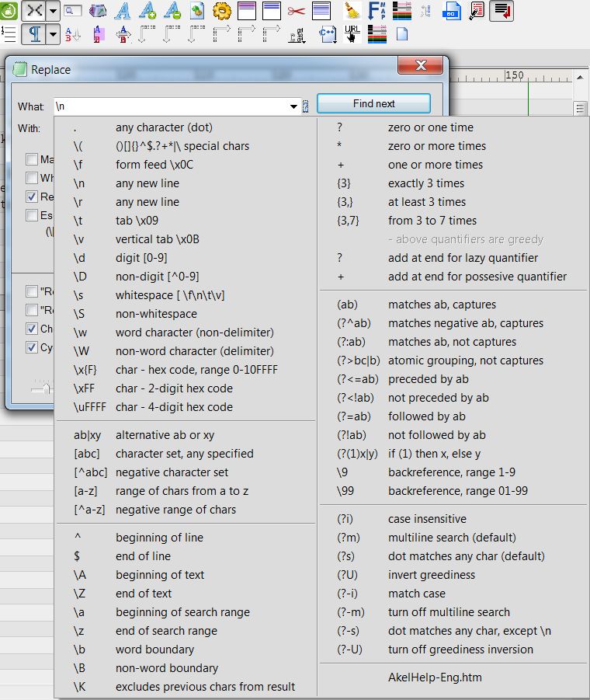The width and height of the screenshot is (590, 700).
Task: Click the marker pen document icon
Action: 477,11
